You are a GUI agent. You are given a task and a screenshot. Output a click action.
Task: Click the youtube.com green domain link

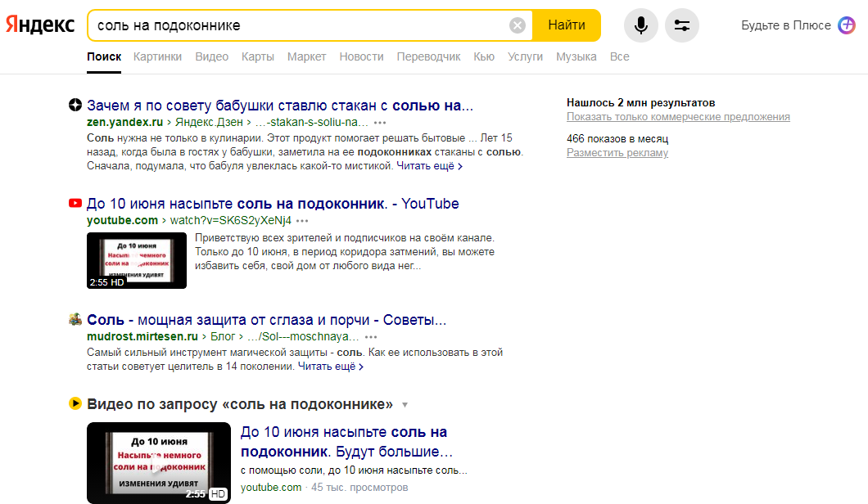(122, 220)
